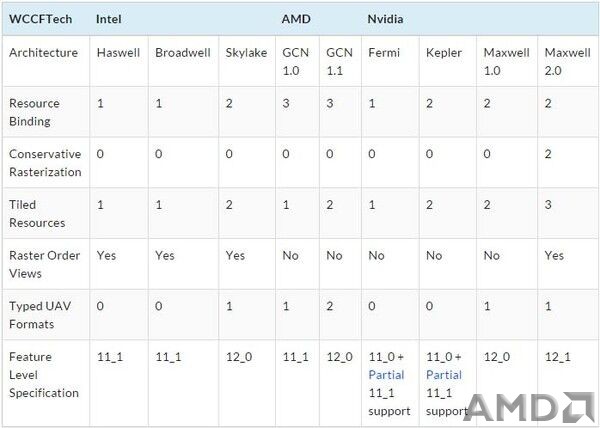600x428 pixels.
Task: Open the Partial link under Kepler
Action: [444, 375]
